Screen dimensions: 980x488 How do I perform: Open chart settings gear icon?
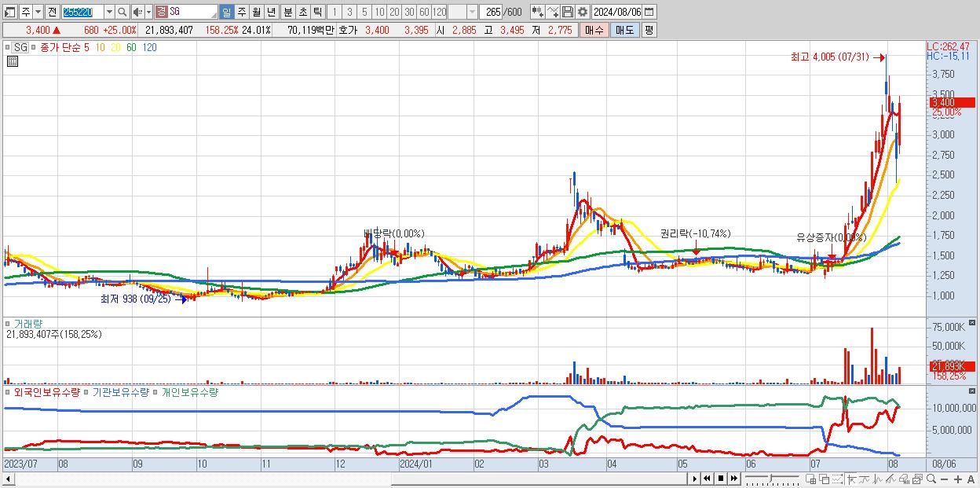(583, 12)
